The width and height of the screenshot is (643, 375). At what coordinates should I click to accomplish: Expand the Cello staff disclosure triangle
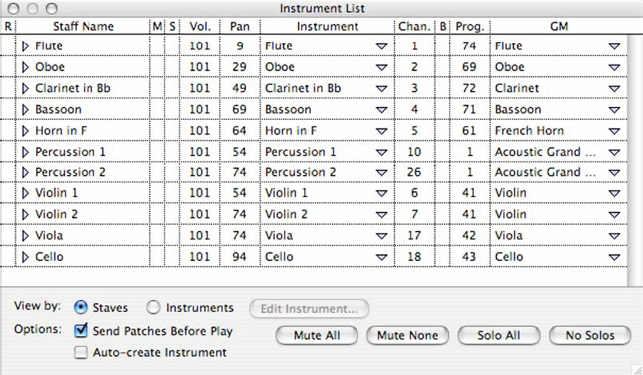point(25,257)
